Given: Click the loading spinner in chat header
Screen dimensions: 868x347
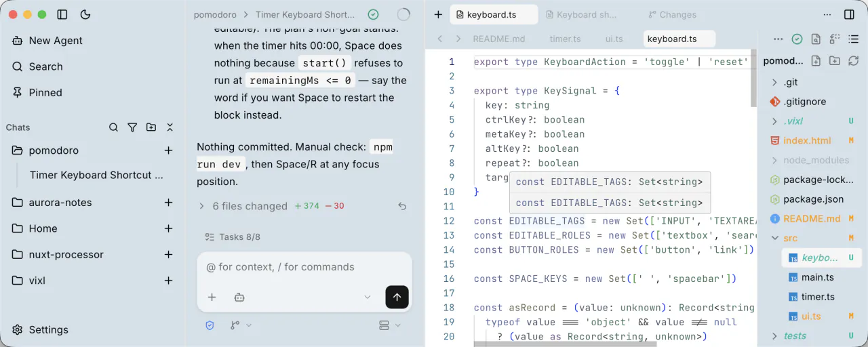Looking at the screenshot, I should [403, 14].
